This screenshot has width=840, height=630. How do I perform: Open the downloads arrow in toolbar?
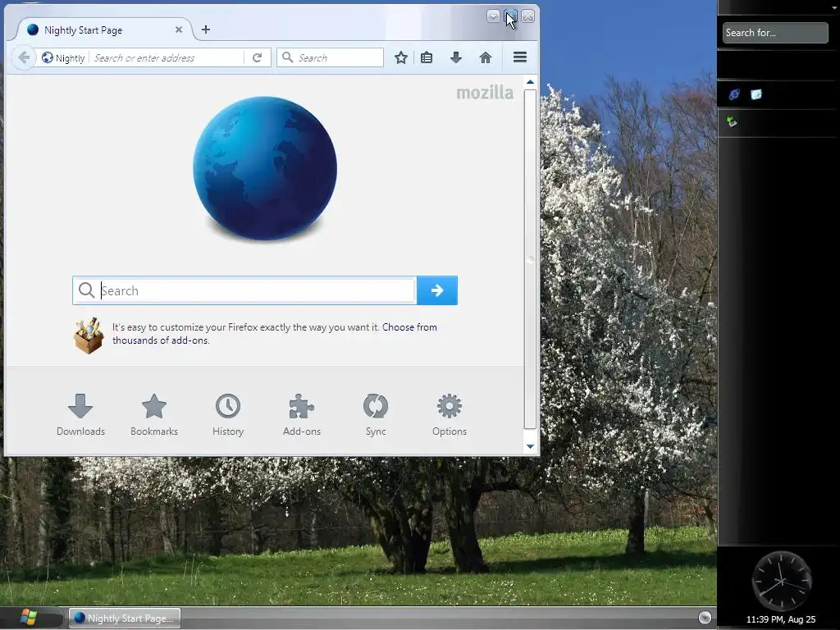456,57
